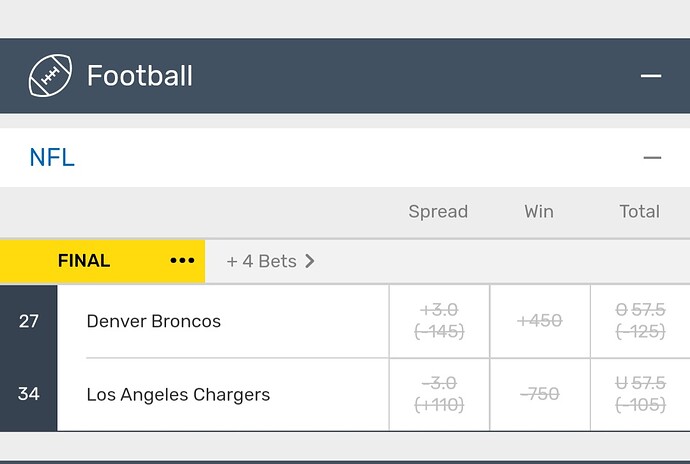690x464 pixels.
Task: Click the Denver Broncos team name
Action: pos(154,321)
